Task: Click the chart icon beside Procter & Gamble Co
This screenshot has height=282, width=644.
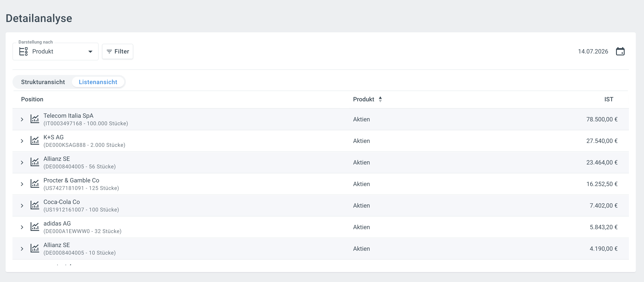Action: 35,183
